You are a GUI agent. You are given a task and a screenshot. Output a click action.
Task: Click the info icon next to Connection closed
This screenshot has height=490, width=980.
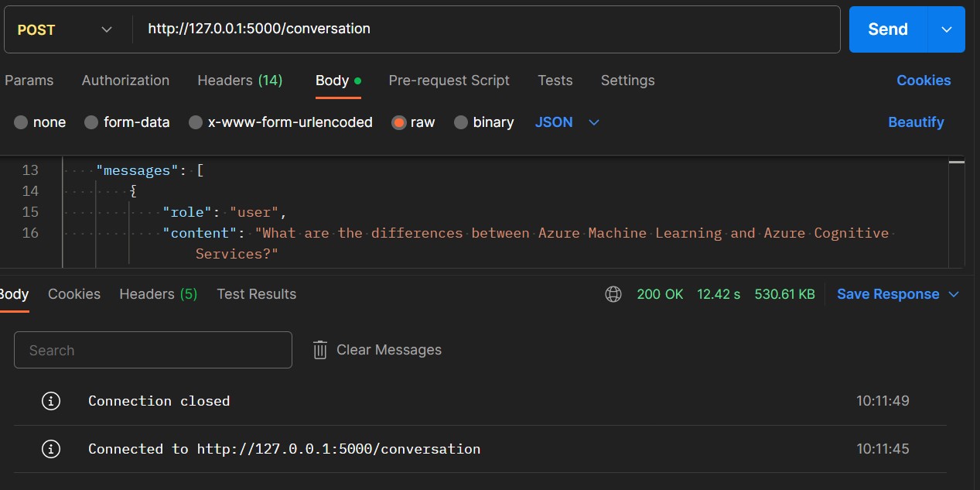[x=51, y=401]
